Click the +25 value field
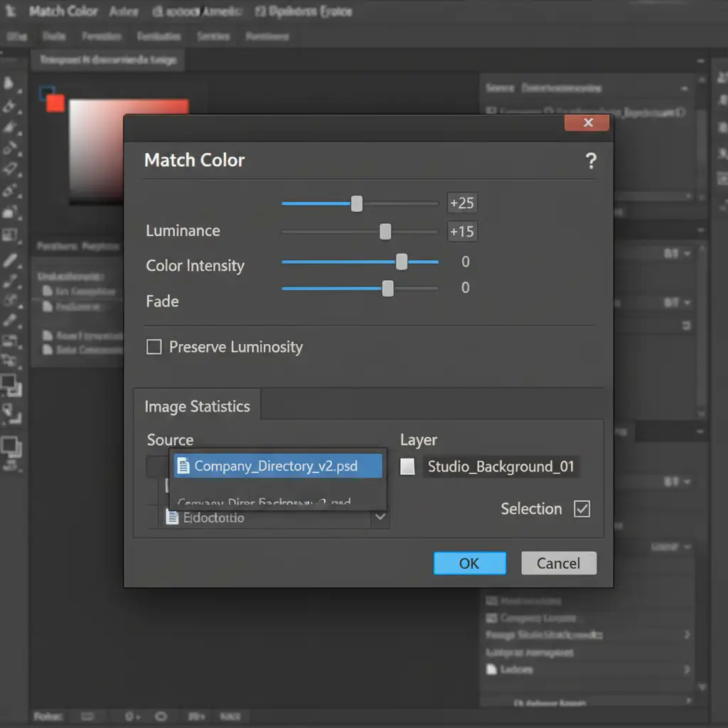Viewport: 728px width, 728px height. pyautogui.click(x=461, y=203)
